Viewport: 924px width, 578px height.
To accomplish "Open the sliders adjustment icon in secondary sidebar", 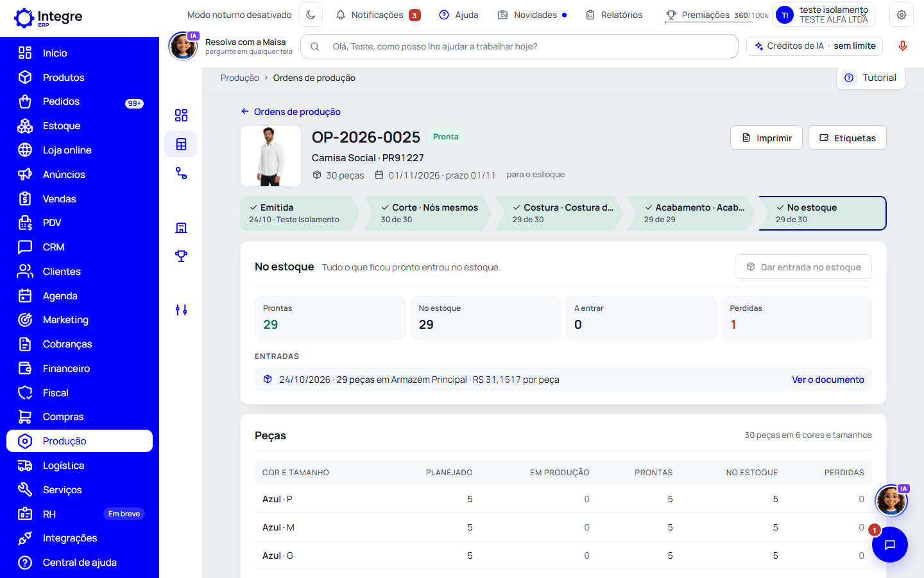I will tap(181, 310).
